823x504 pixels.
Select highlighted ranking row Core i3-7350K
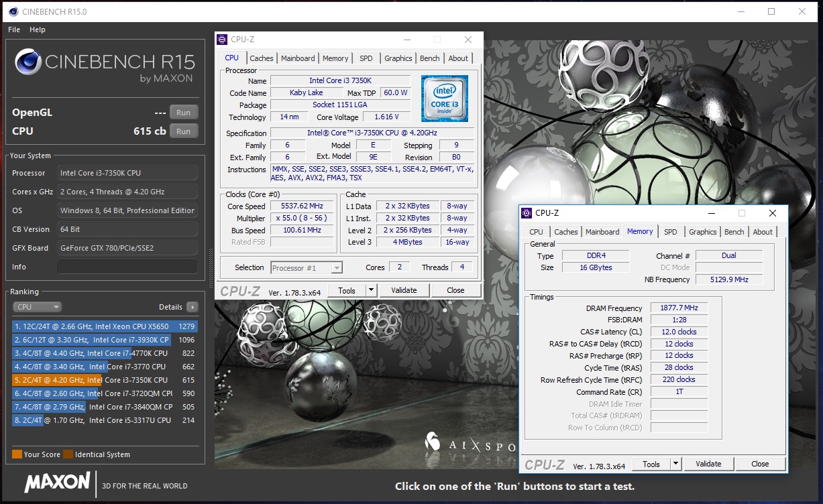coord(105,380)
